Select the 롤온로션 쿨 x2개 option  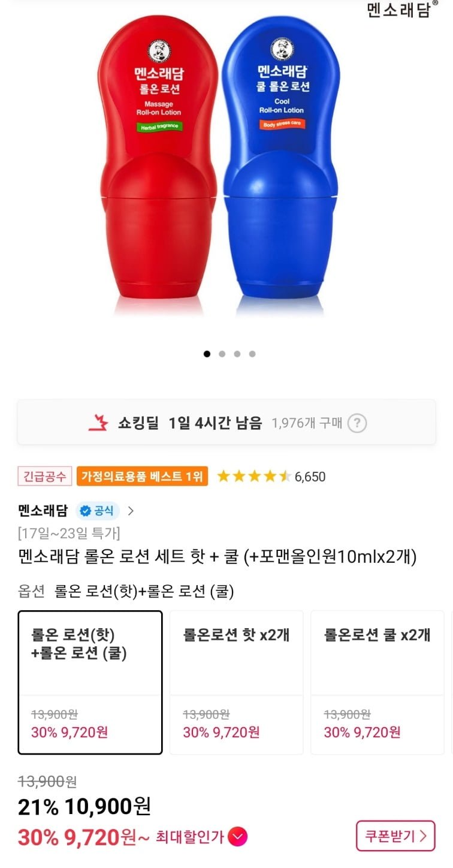tap(377, 682)
